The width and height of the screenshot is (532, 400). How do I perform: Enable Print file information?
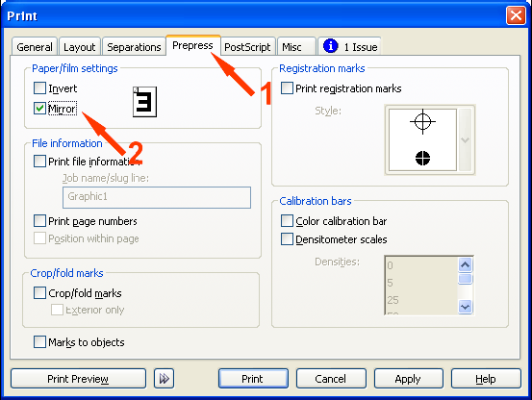[x=39, y=161]
